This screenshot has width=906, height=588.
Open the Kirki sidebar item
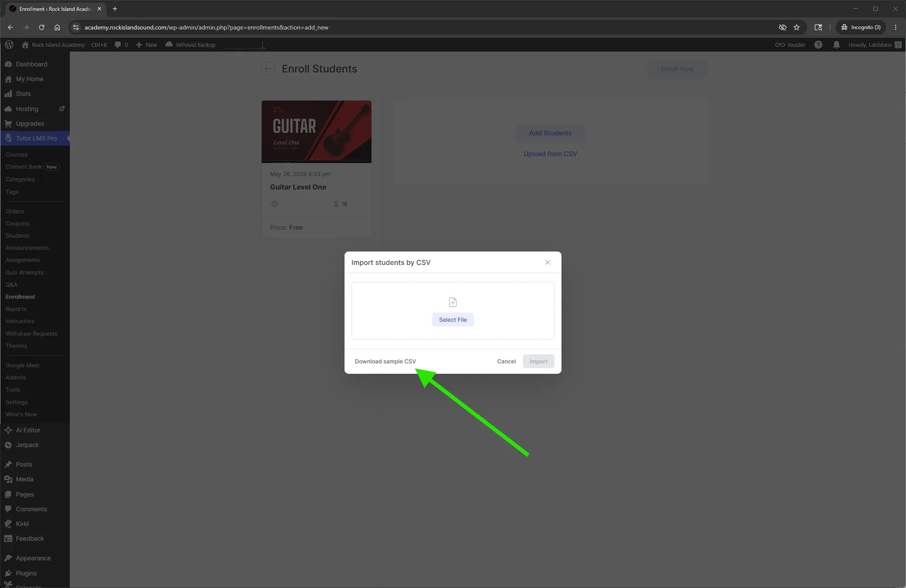pos(22,524)
